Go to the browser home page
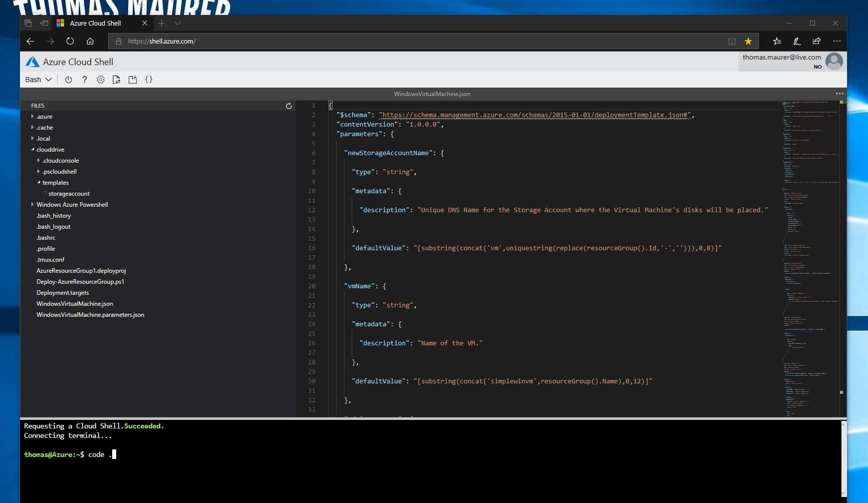 90,41
